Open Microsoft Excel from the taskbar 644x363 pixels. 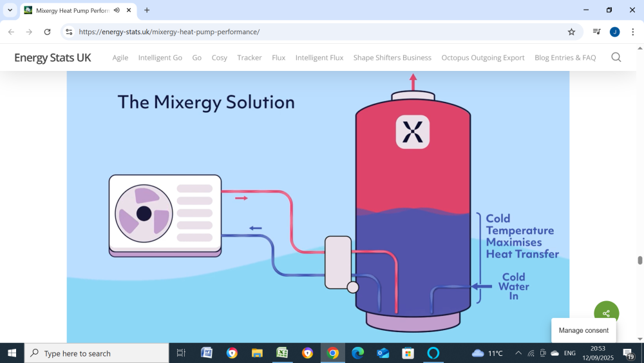pyautogui.click(x=282, y=353)
